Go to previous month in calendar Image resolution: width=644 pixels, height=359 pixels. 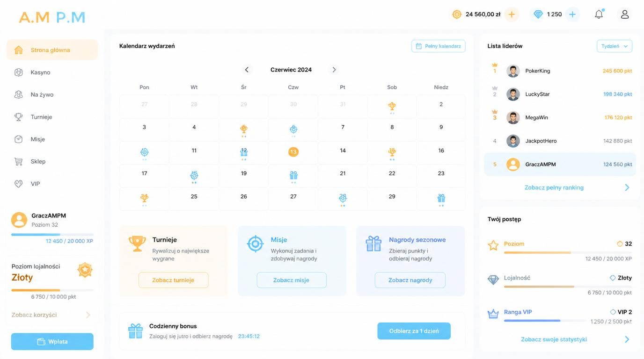click(247, 70)
